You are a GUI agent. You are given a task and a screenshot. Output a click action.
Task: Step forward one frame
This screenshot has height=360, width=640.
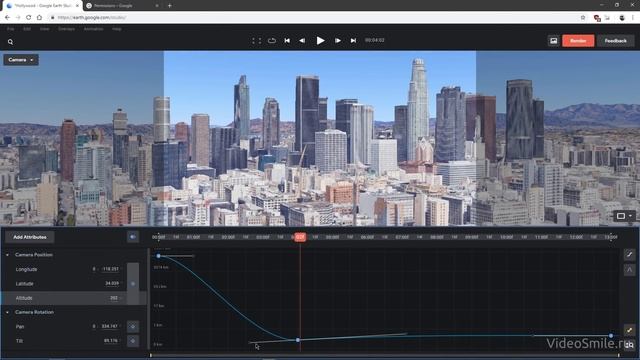pyautogui.click(x=338, y=41)
